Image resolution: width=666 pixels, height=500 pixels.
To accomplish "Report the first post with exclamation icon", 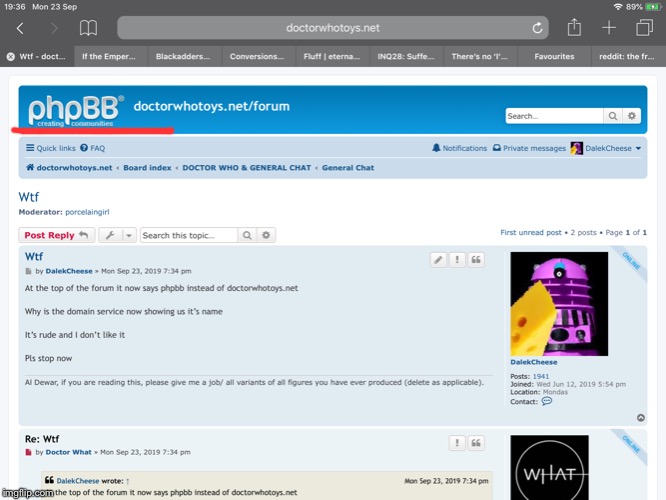I will click(x=457, y=260).
